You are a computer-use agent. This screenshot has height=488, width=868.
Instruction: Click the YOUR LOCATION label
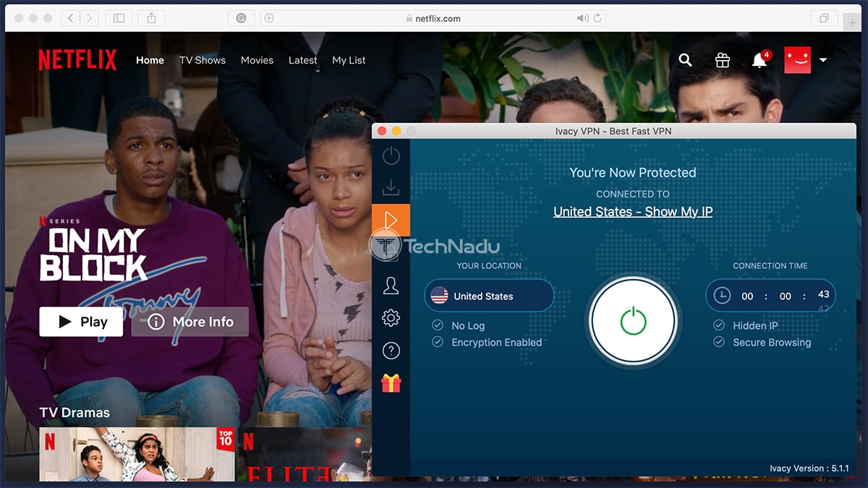(x=489, y=266)
